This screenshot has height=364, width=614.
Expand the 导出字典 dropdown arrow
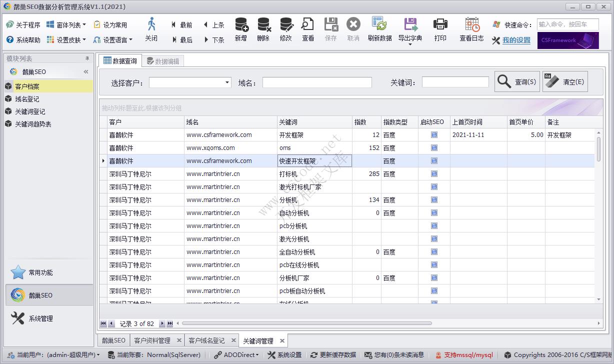coord(410,45)
